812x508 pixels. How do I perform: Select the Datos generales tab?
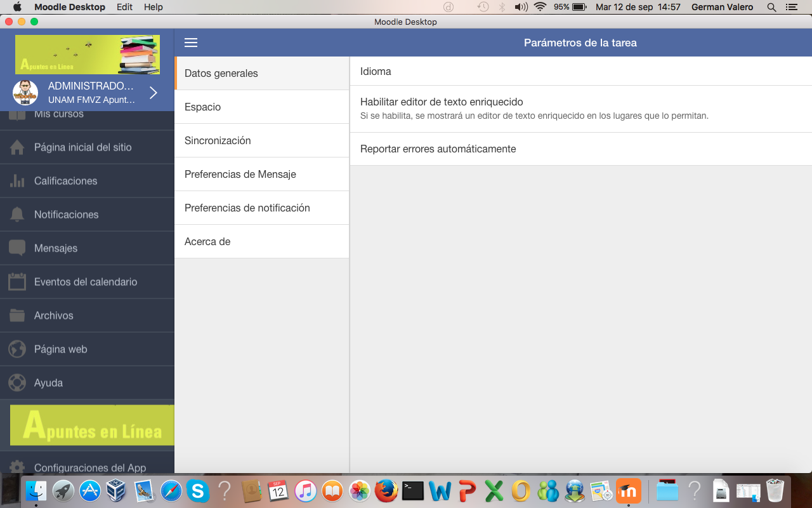tap(262, 73)
